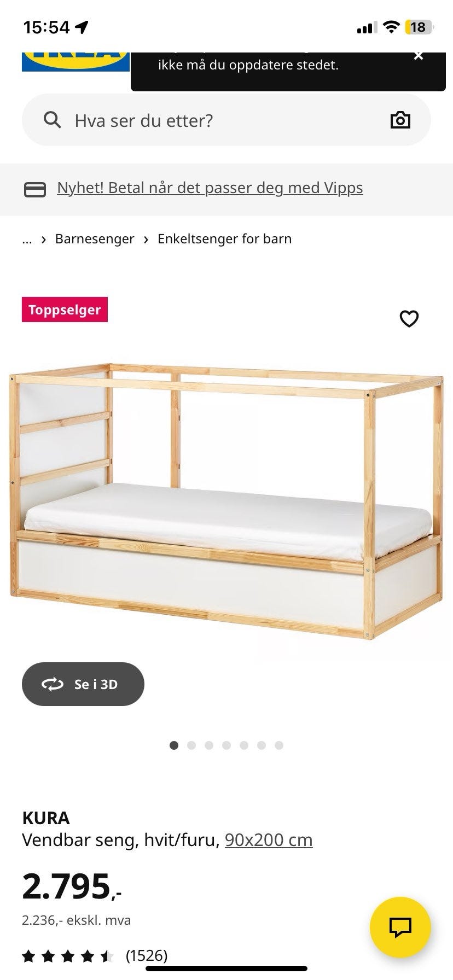Screen dimensions: 453x980
Task: Tap the magnifying glass search icon
Action: click(52, 120)
